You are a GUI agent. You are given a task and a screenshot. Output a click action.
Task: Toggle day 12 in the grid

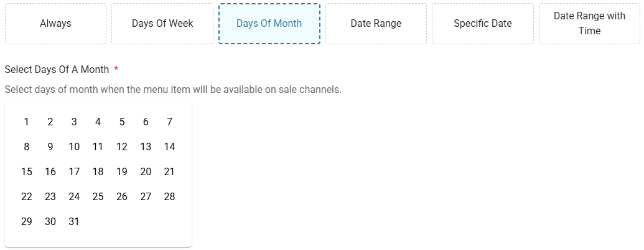(x=121, y=147)
